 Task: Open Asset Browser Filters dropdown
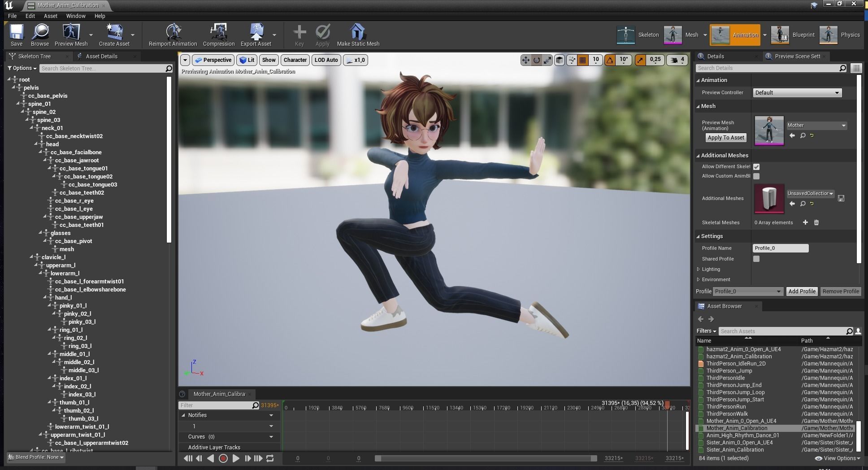point(706,331)
